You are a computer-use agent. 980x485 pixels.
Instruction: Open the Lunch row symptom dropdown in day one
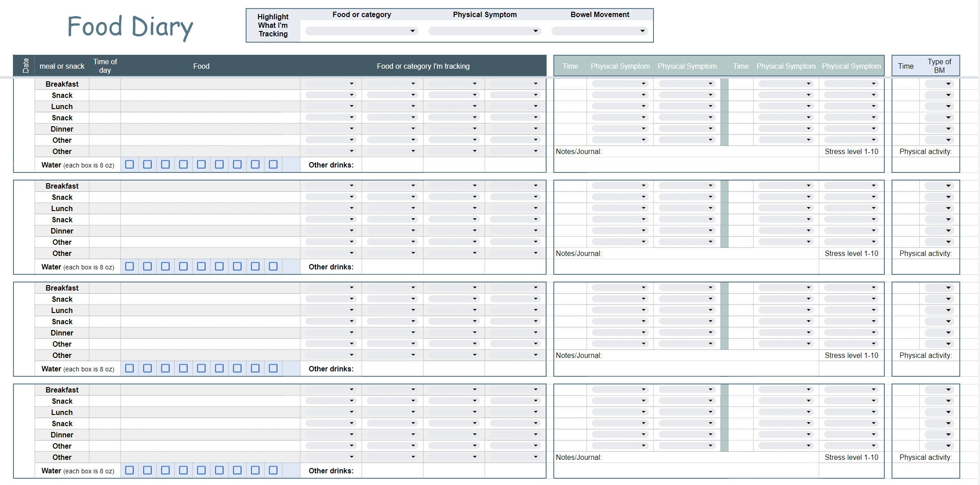620,106
